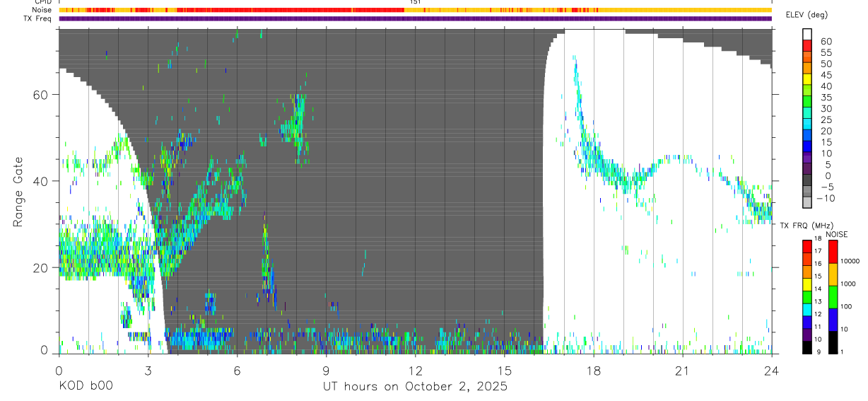Click the Noise color strip above the plot
868x401 pixels.
415,10
